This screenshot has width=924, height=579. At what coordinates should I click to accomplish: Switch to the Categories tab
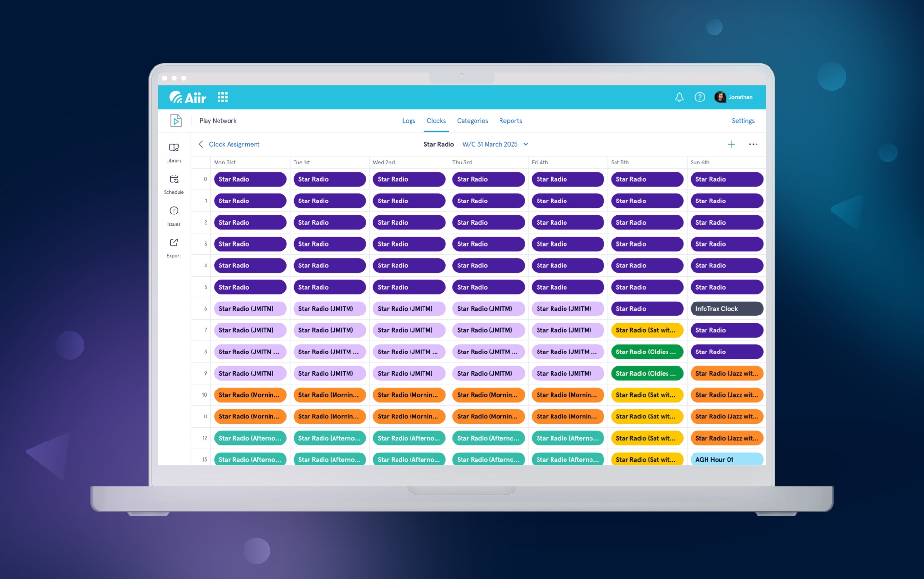pos(472,121)
